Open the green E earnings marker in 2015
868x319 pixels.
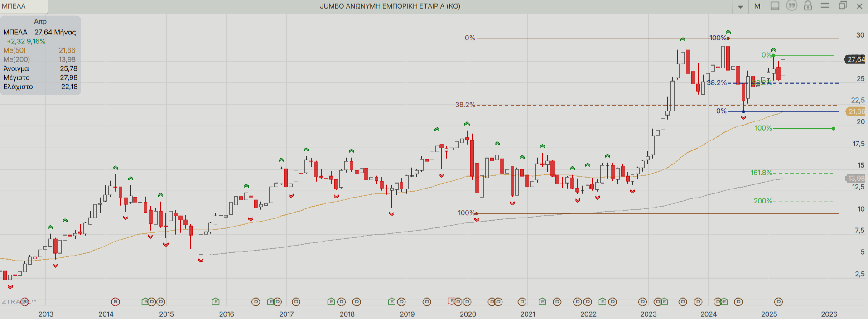pyautogui.click(x=216, y=301)
